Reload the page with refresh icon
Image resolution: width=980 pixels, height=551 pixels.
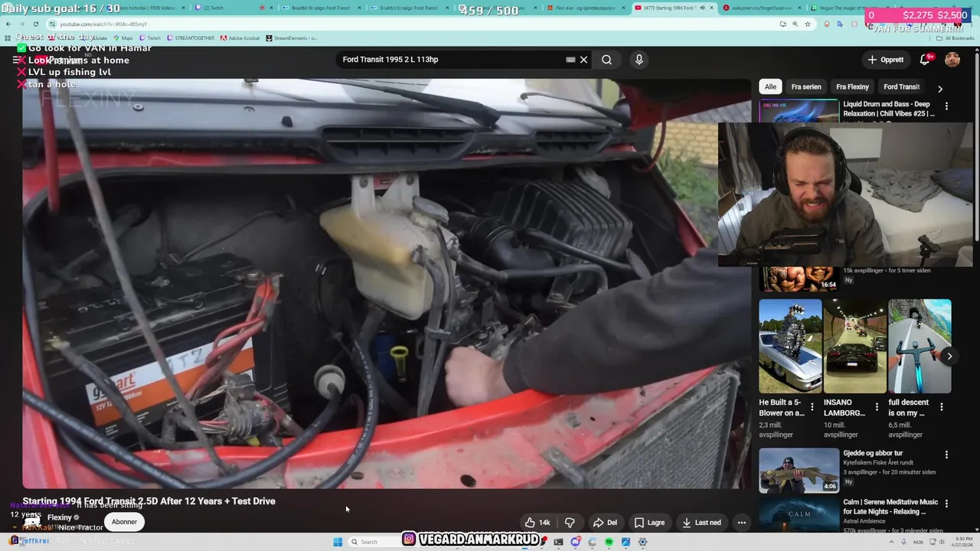[x=35, y=24]
